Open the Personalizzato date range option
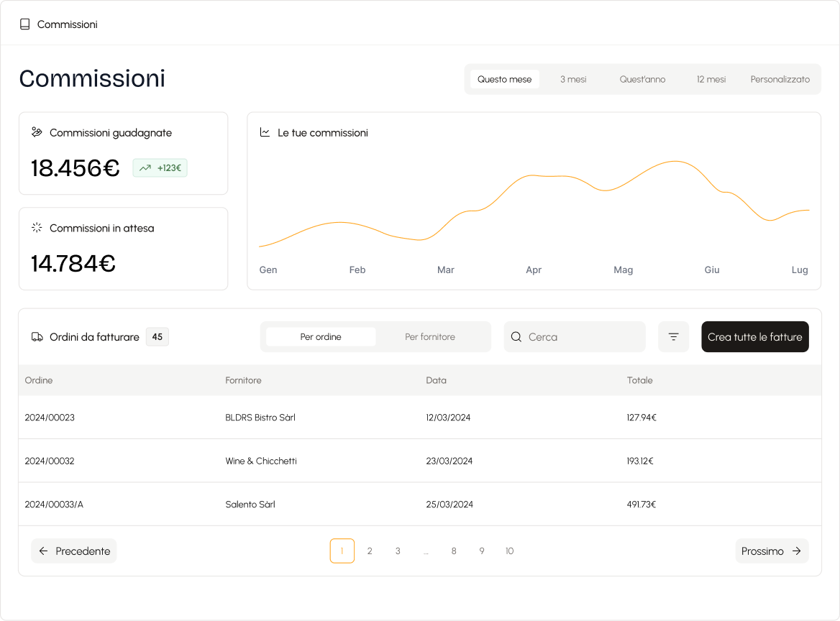The height and width of the screenshot is (621, 840). point(780,79)
